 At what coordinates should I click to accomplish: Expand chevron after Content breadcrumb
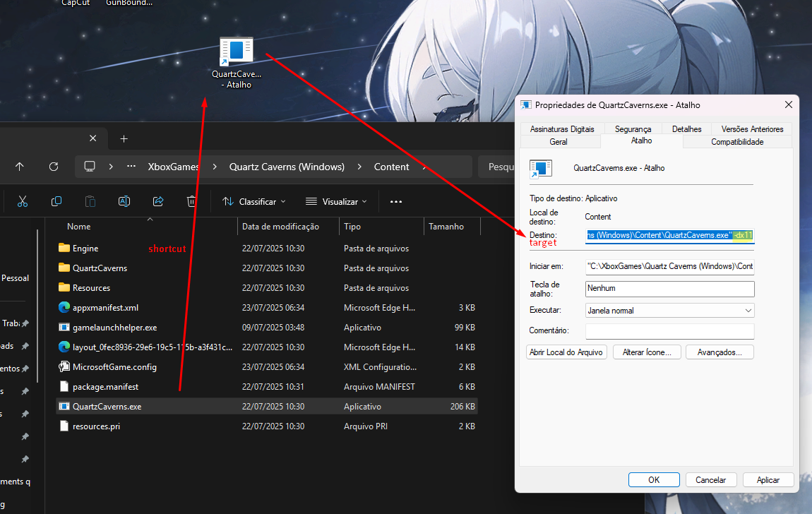(424, 167)
